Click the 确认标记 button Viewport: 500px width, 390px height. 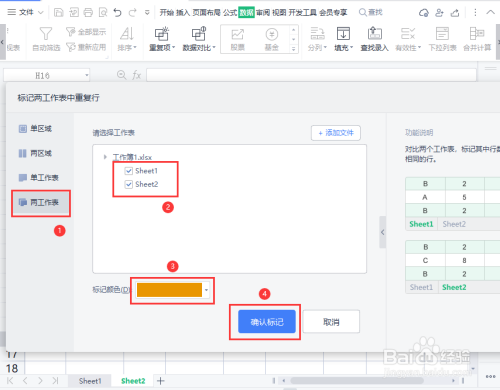coord(267,322)
